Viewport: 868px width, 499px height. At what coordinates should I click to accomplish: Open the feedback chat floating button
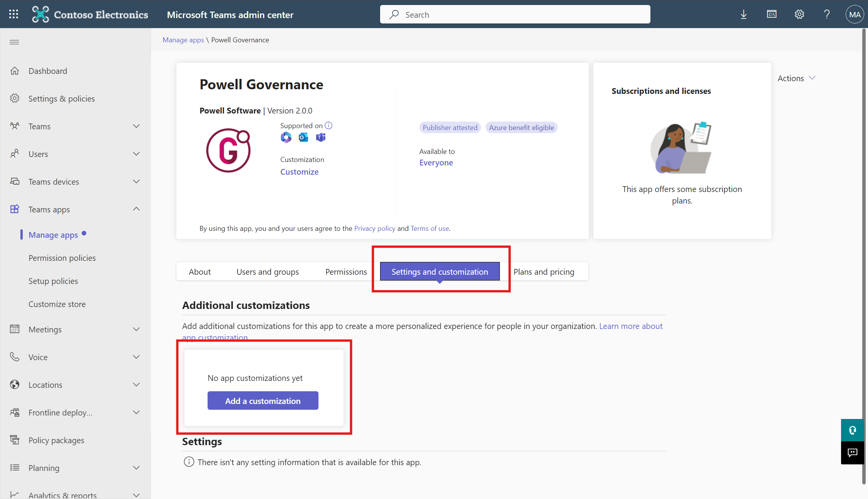coord(853,453)
